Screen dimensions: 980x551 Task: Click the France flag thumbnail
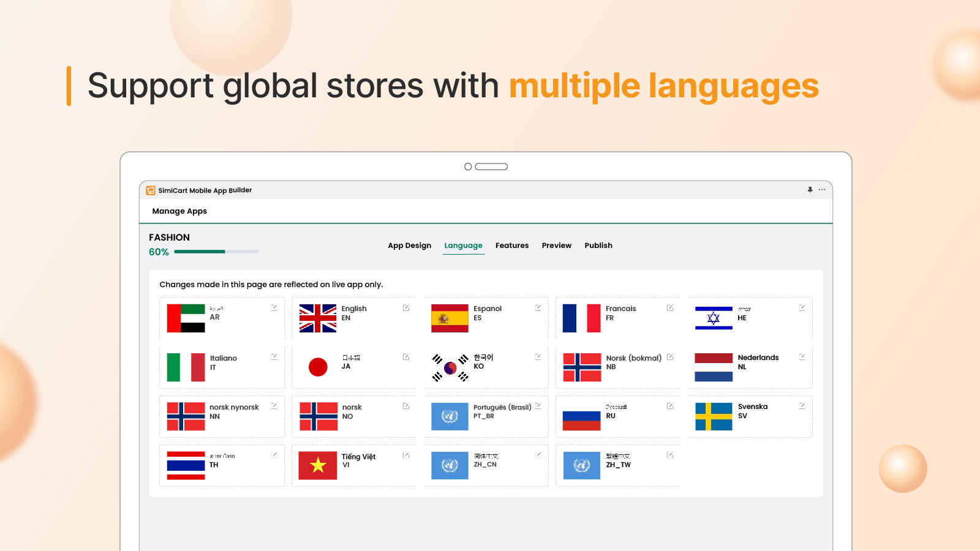pyautogui.click(x=582, y=318)
